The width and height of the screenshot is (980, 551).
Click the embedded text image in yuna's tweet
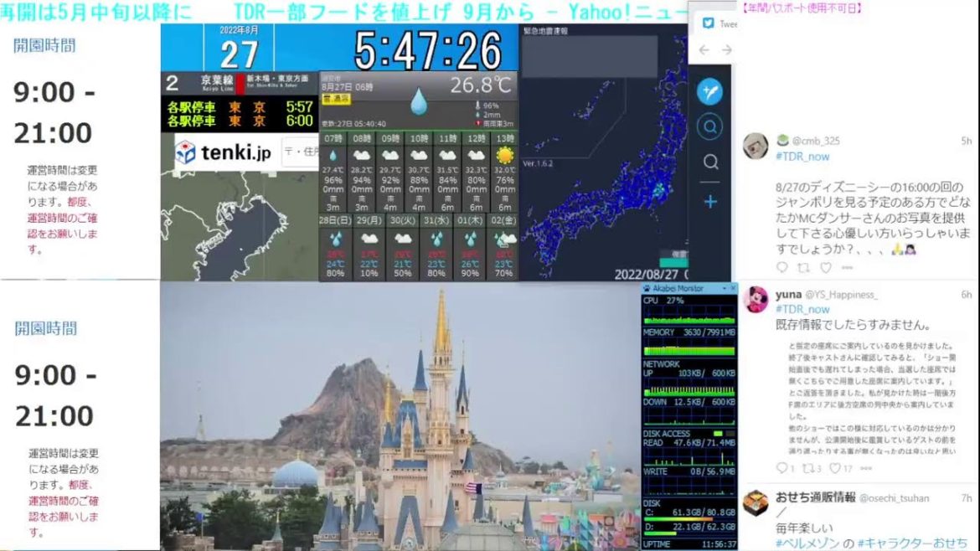coord(872,398)
